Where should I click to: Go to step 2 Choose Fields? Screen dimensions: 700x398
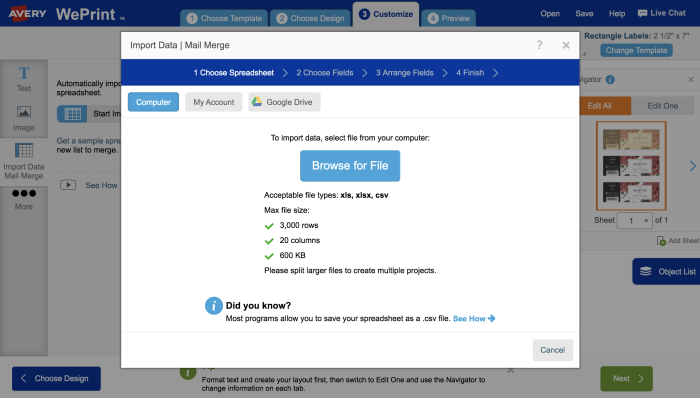pyautogui.click(x=325, y=73)
